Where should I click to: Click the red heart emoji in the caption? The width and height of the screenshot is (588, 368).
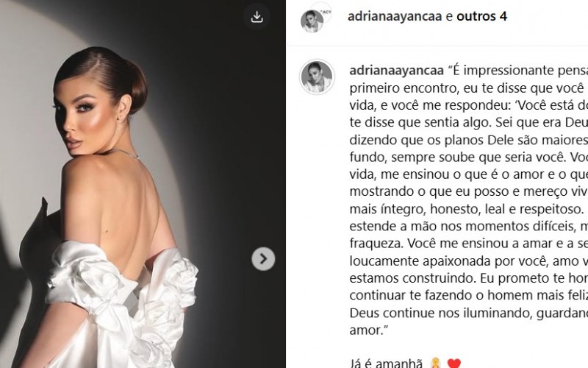click(454, 363)
